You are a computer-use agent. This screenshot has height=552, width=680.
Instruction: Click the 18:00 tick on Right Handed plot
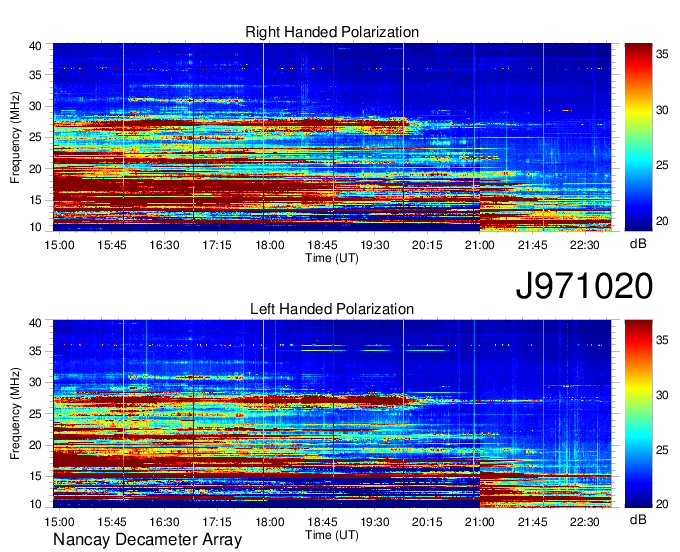tap(269, 245)
